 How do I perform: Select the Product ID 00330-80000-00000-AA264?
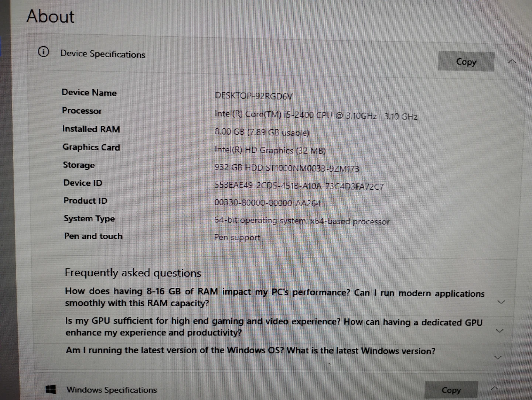pos(267,203)
